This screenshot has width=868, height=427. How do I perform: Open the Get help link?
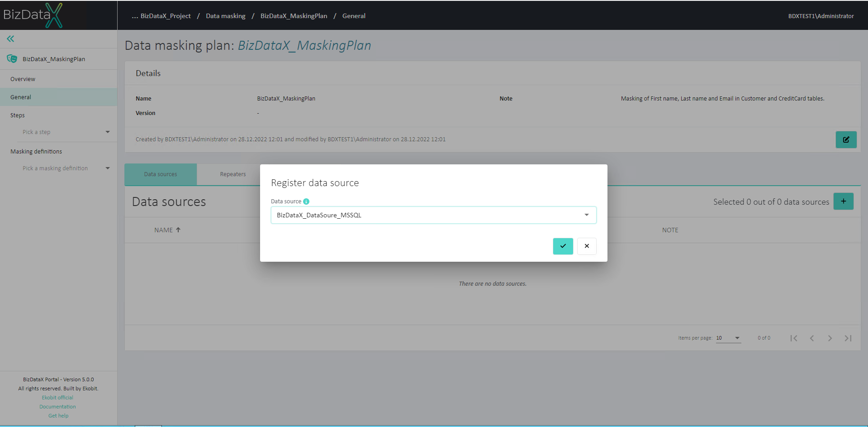pyautogui.click(x=58, y=416)
